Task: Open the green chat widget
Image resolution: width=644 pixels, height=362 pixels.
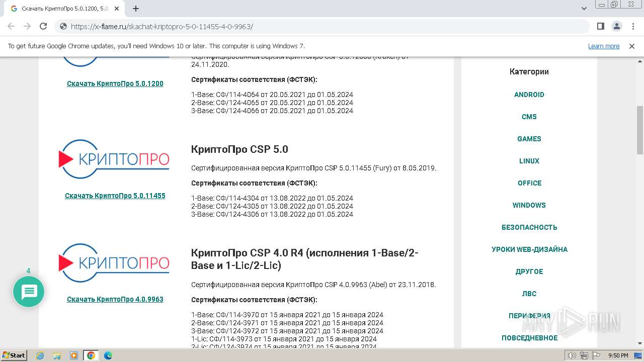Action: pyautogui.click(x=29, y=292)
